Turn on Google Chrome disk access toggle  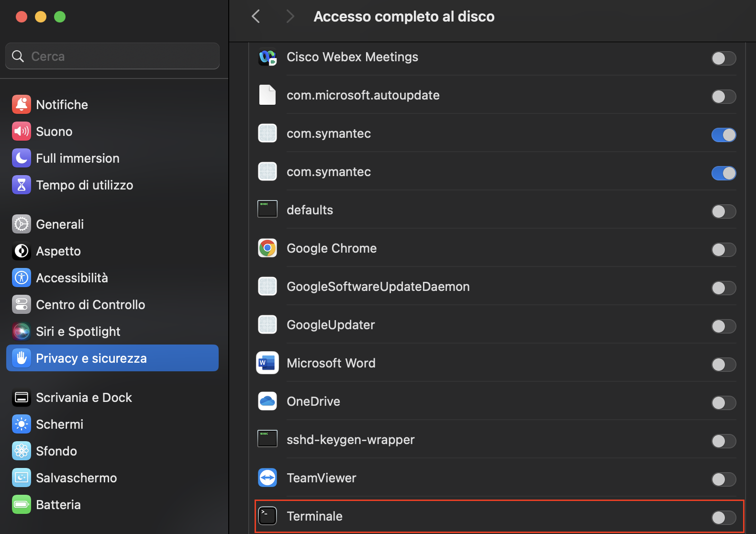[723, 250]
